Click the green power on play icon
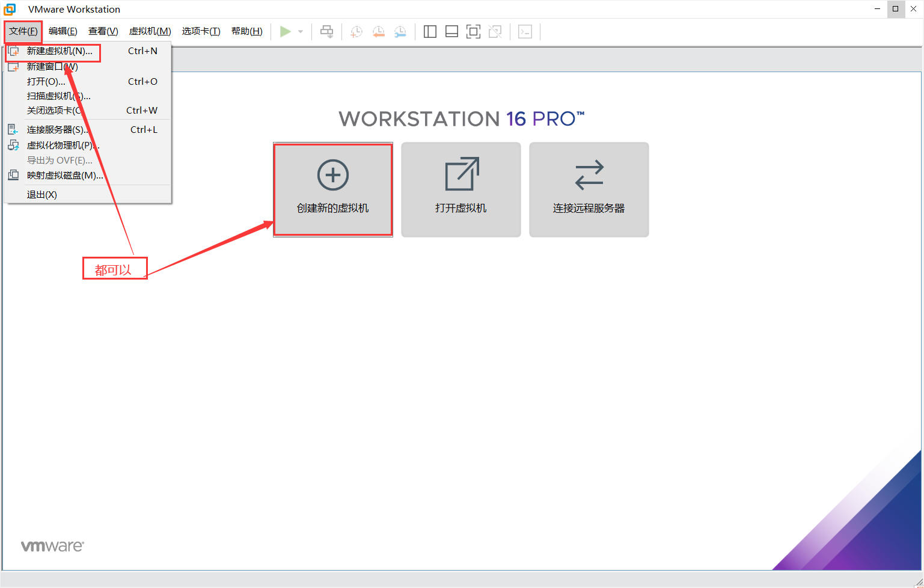The image size is (924, 588). [286, 31]
